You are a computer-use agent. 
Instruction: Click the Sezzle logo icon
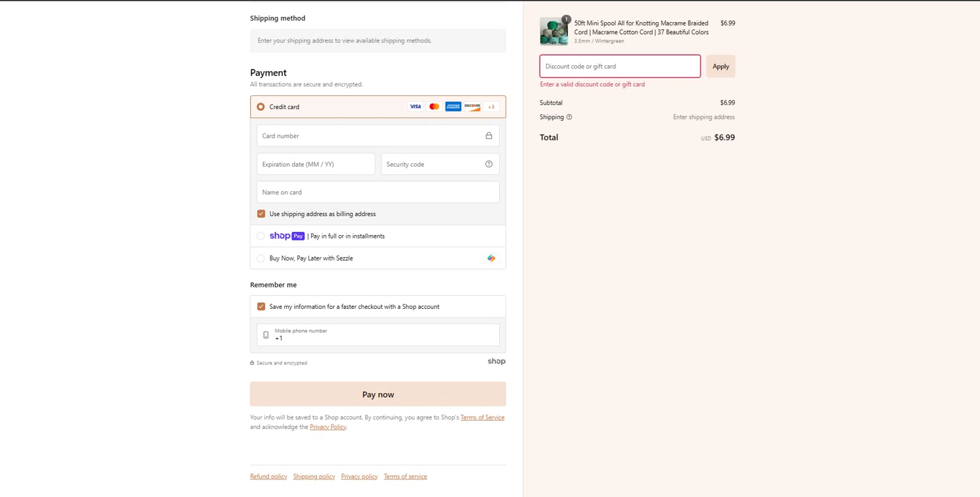[491, 258]
